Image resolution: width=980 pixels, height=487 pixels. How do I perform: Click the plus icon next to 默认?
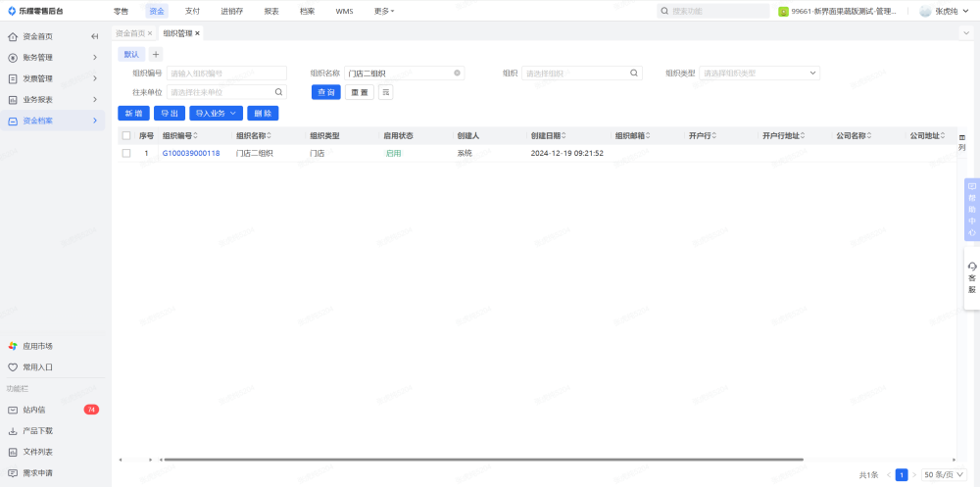pyautogui.click(x=155, y=54)
